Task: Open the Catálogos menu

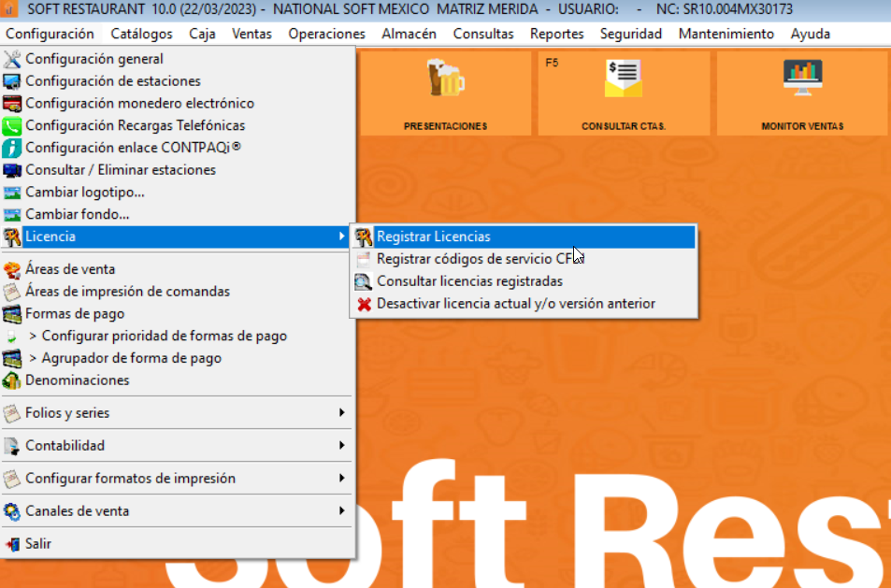Action: tap(141, 34)
